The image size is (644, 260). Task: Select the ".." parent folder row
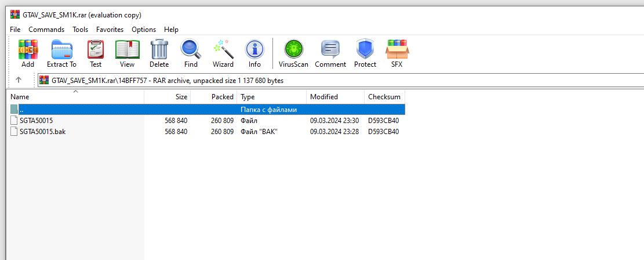coord(208,110)
